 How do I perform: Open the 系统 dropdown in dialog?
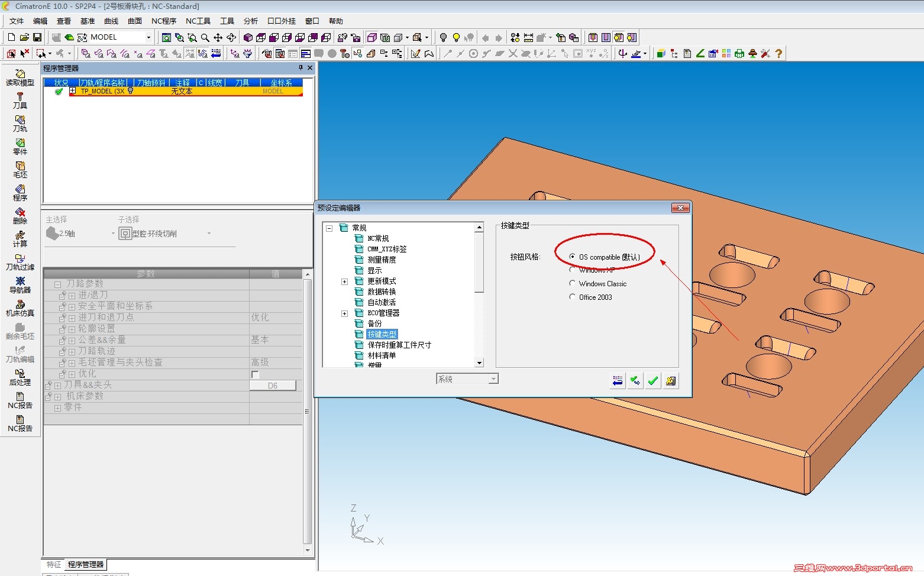[493, 379]
